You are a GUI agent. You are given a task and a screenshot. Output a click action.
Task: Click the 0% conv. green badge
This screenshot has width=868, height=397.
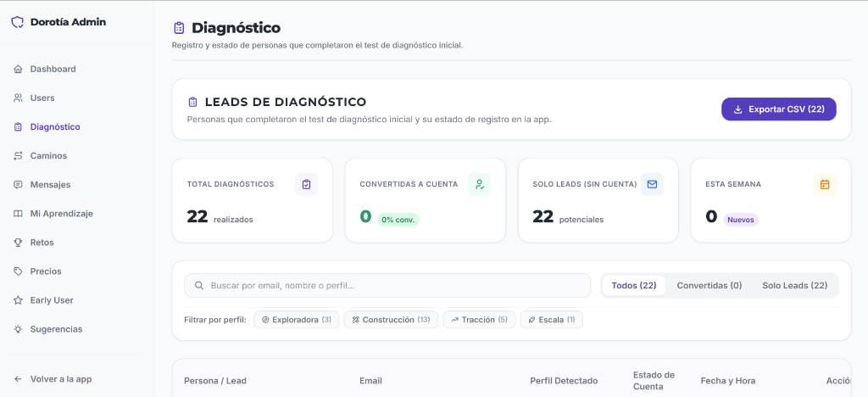click(x=398, y=220)
